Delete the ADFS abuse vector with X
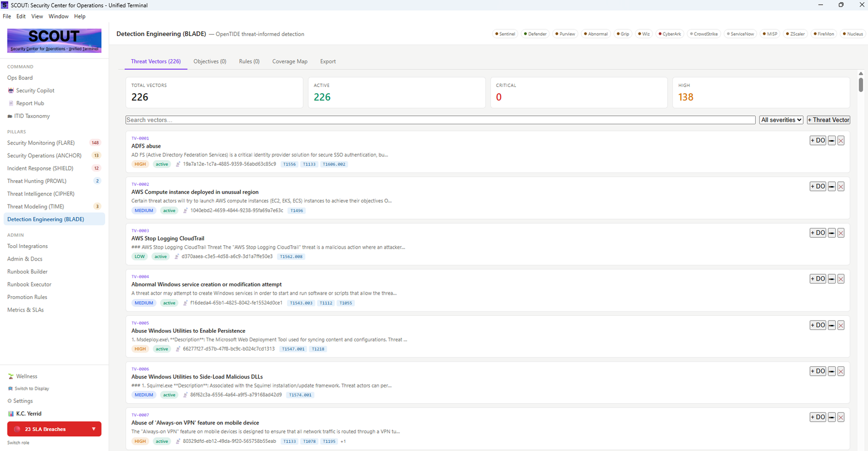The height and width of the screenshot is (451, 868). (x=841, y=141)
